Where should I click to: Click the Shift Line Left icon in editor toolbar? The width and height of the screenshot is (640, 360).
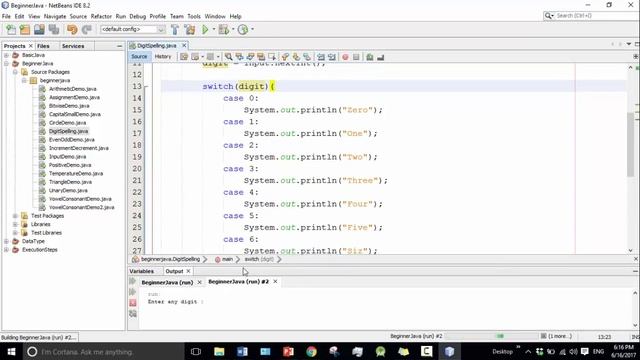(321, 57)
